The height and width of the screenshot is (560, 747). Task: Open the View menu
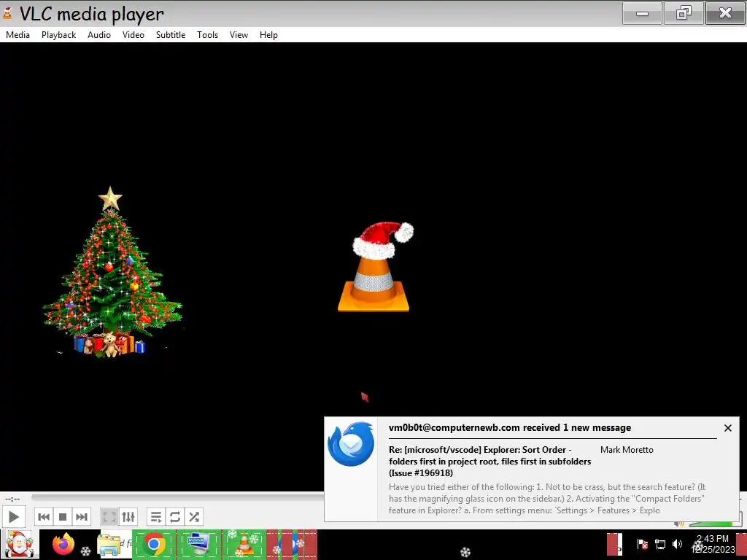click(239, 35)
